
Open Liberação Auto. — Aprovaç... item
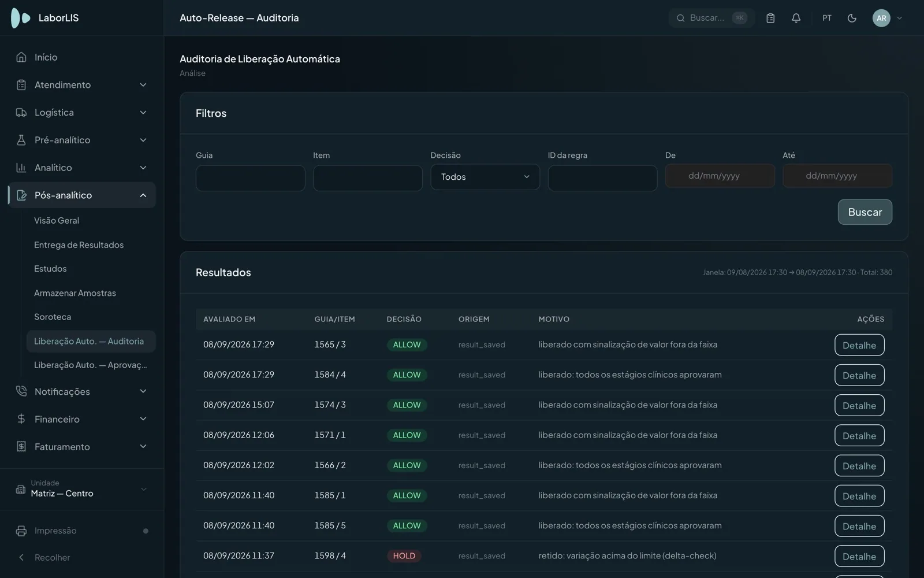coord(91,365)
